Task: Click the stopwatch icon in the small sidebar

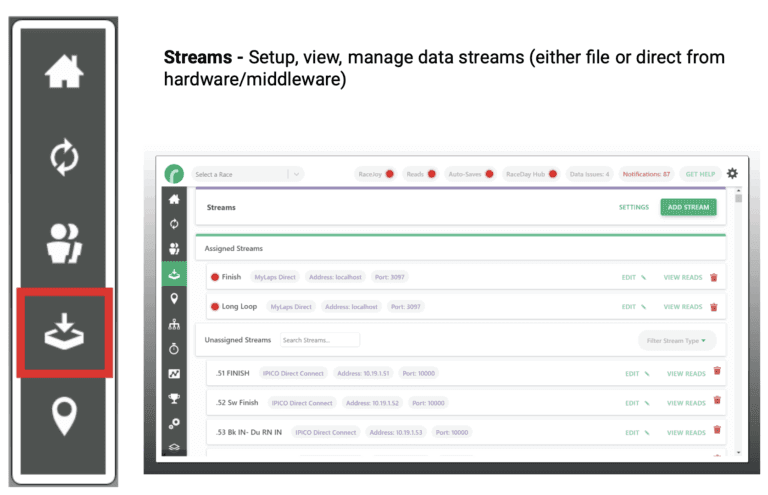Action: pos(175,349)
